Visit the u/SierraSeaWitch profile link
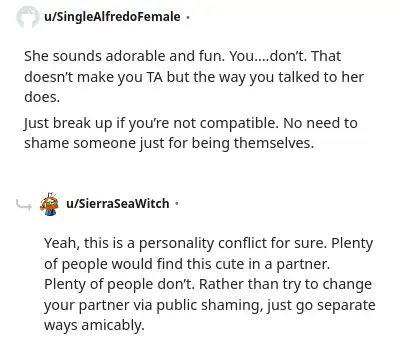Image resolution: width=400 pixels, height=361 pixels. point(118,203)
